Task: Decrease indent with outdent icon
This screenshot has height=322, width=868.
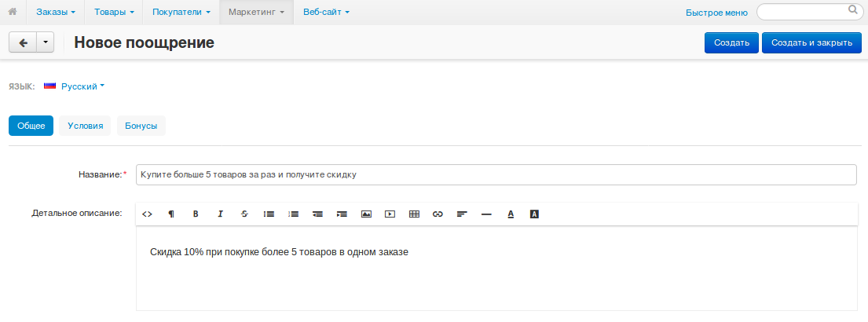Action: (318, 214)
